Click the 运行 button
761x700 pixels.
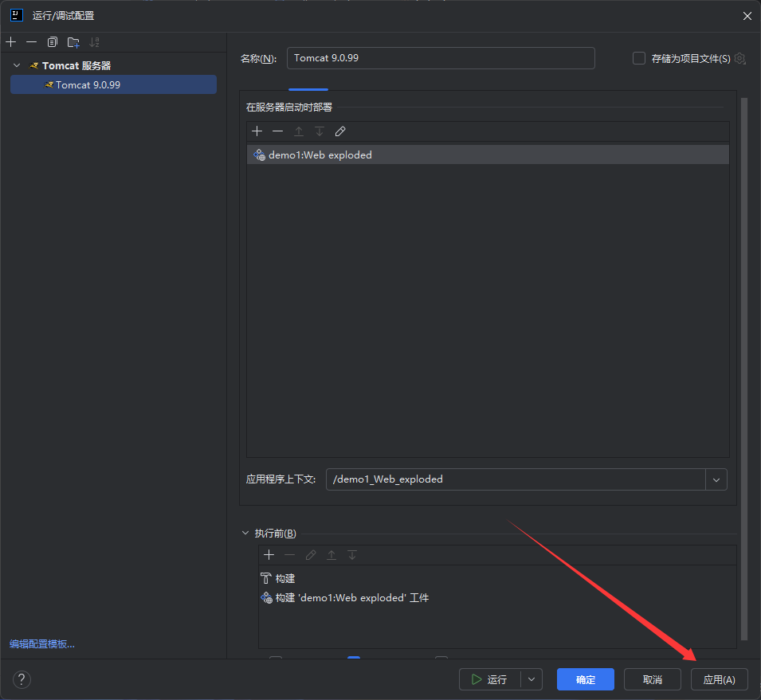coord(490,679)
